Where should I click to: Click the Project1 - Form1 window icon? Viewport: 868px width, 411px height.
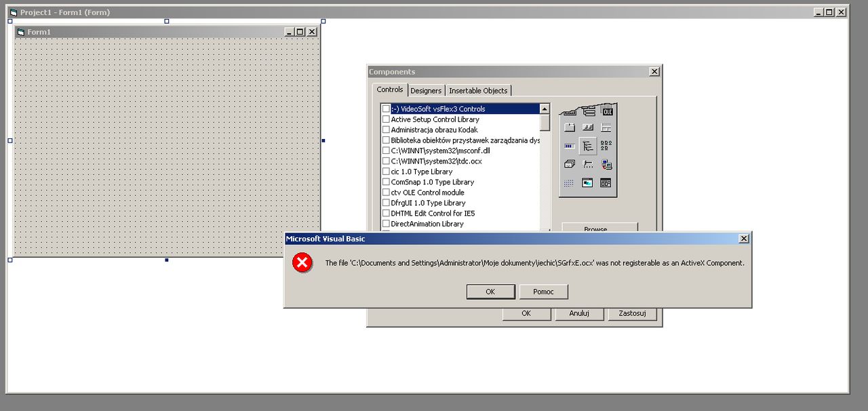coord(13,12)
